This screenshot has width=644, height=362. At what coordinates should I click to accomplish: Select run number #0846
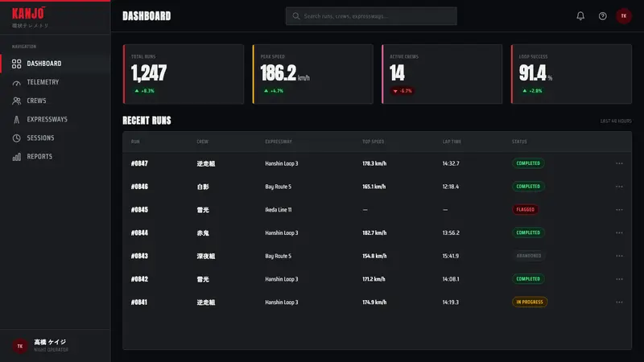(139, 187)
